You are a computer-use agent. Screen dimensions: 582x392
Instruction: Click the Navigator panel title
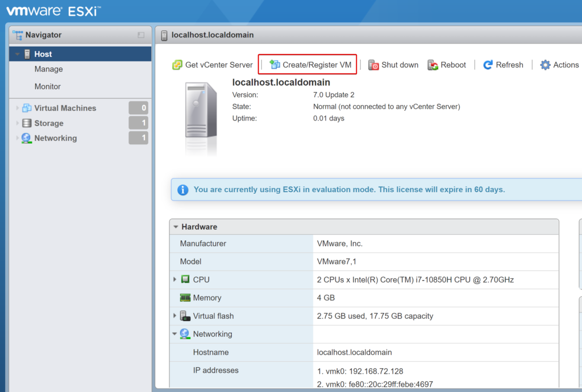click(x=43, y=35)
